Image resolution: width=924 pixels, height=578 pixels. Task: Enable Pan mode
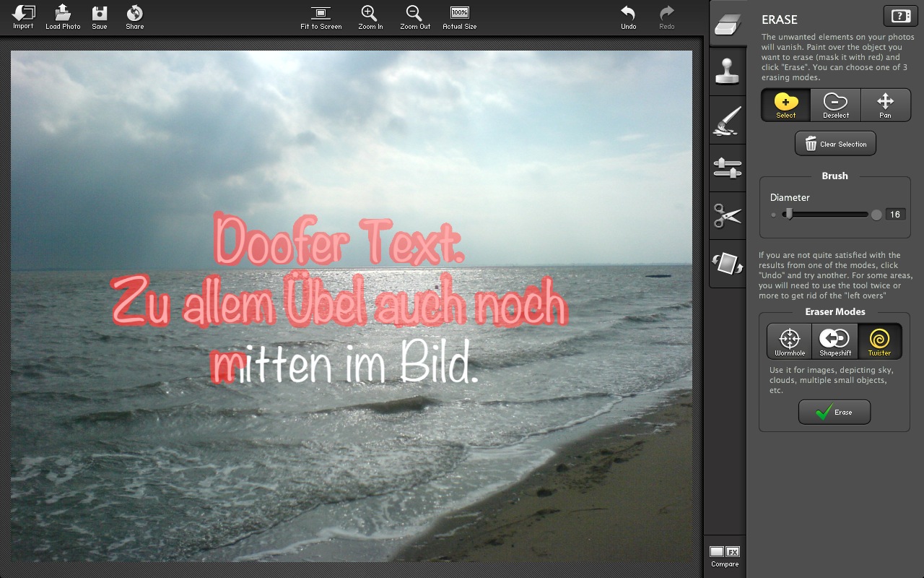pos(885,105)
